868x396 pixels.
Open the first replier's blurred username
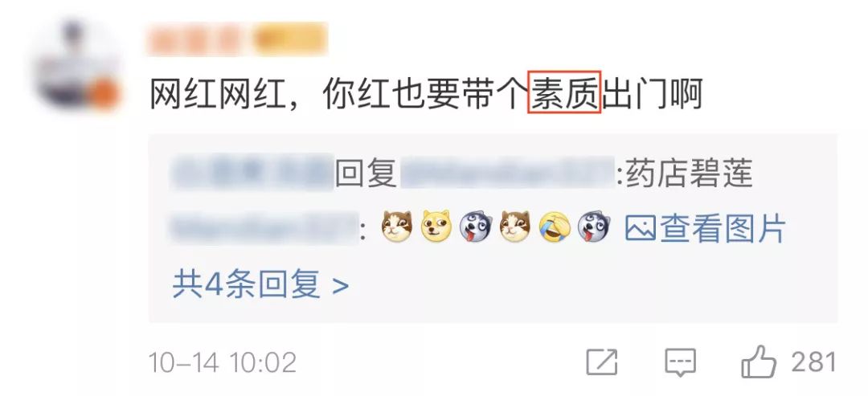pyautogui.click(x=252, y=172)
